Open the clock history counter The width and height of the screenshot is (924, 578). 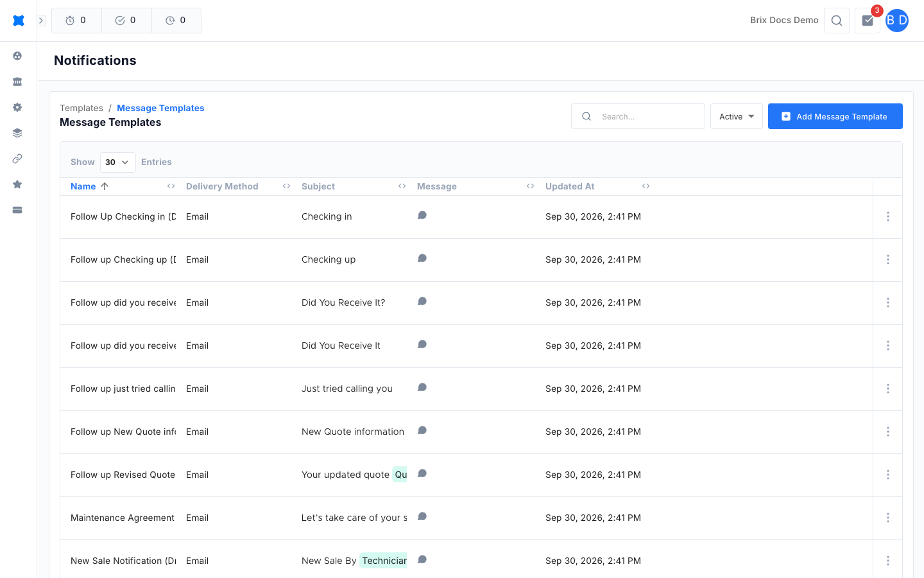coord(176,21)
